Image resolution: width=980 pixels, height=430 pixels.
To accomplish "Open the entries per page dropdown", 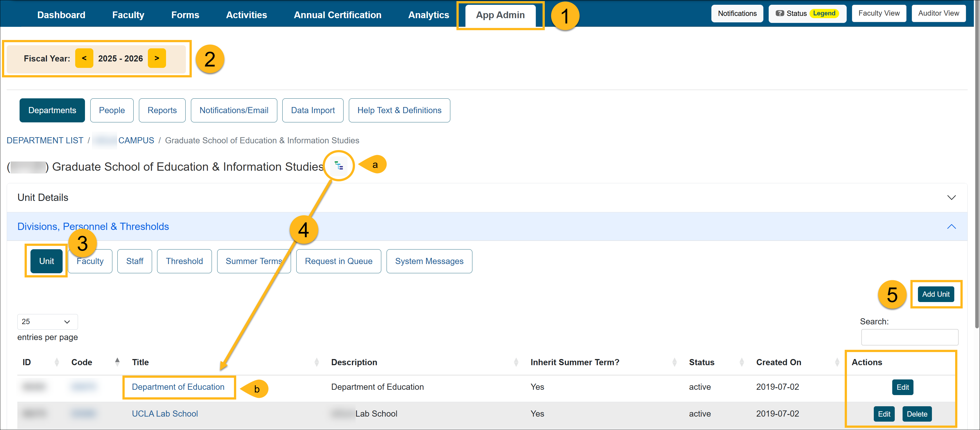I will 47,322.
